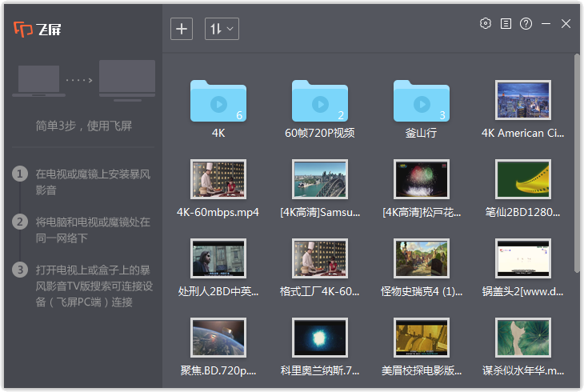Click the step 2 number circle
The width and height of the screenshot is (584, 392).
coord(20,222)
